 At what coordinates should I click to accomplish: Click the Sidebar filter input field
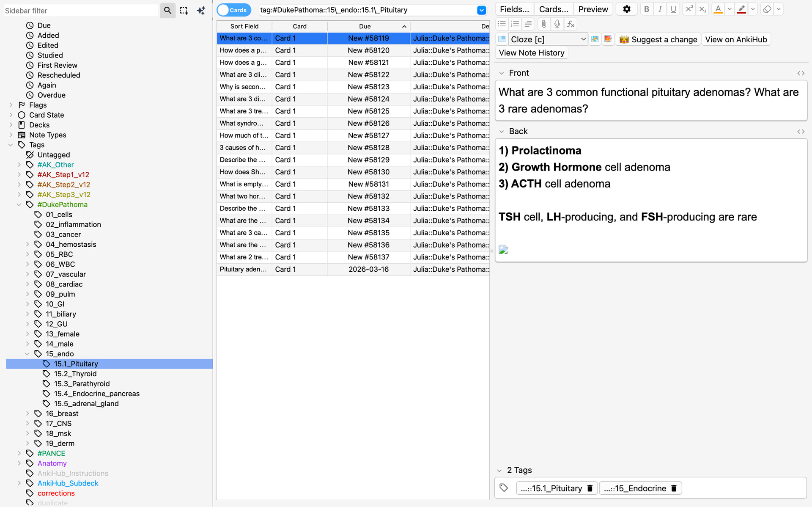80,11
